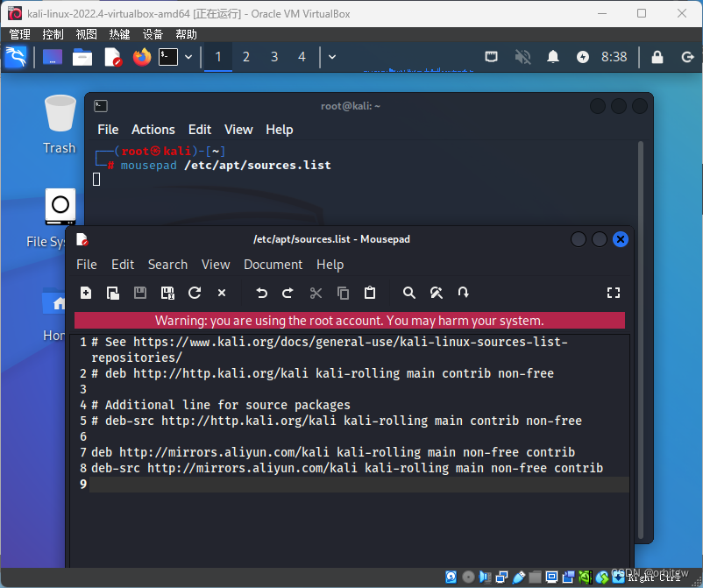Redo the edit in Mousepad
703x588 pixels.
coord(288,293)
